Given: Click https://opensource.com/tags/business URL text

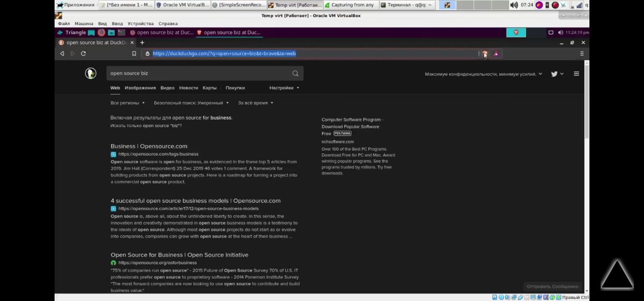Looking at the screenshot, I should pos(158,154).
